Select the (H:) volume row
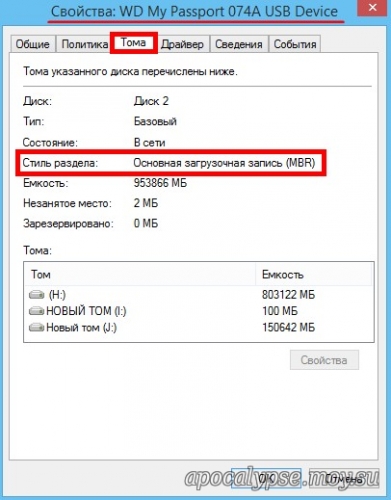This screenshot has height=500, width=391. (x=199, y=295)
